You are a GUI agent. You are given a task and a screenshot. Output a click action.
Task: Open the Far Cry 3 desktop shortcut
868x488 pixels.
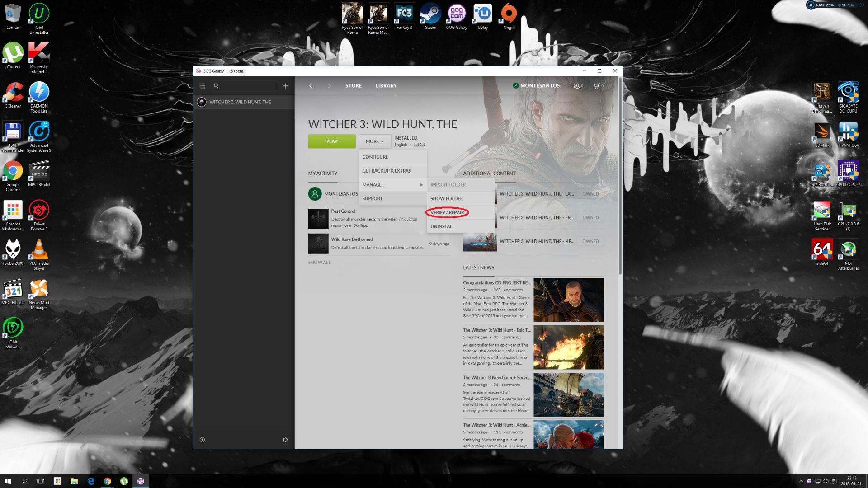[x=404, y=17]
